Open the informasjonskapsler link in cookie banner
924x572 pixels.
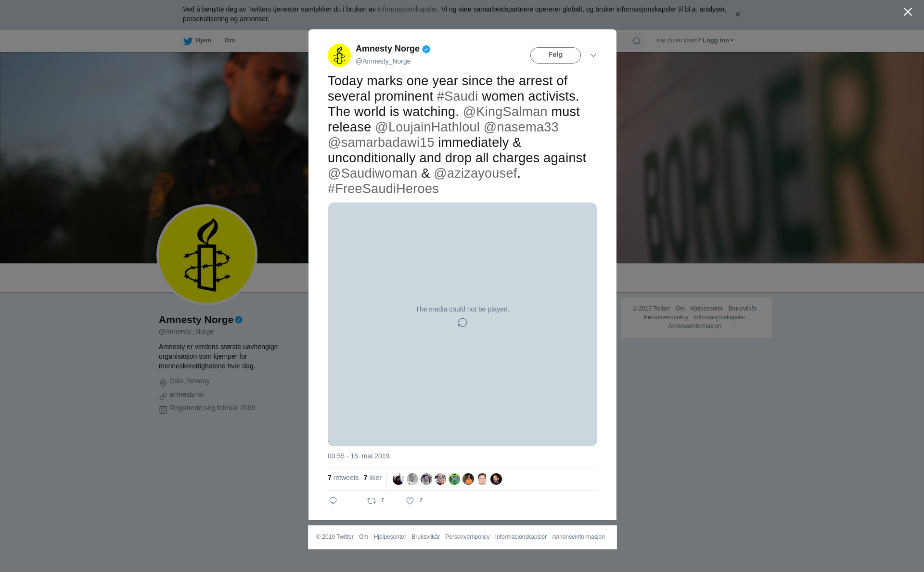[x=407, y=9]
